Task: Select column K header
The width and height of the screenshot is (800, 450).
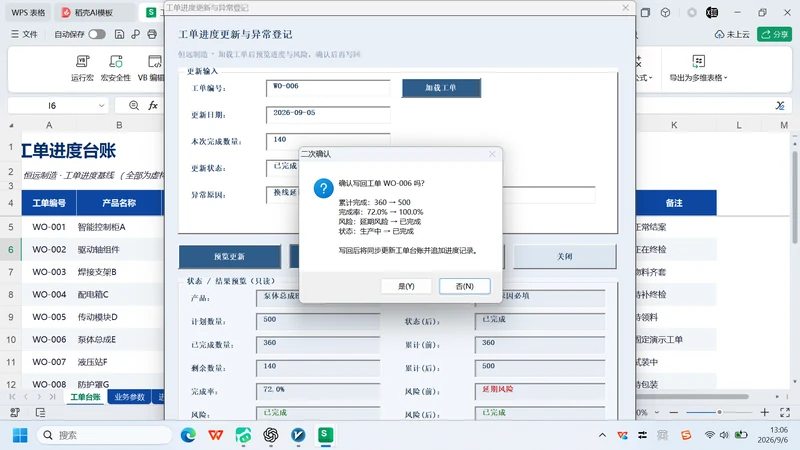Action: (x=674, y=125)
